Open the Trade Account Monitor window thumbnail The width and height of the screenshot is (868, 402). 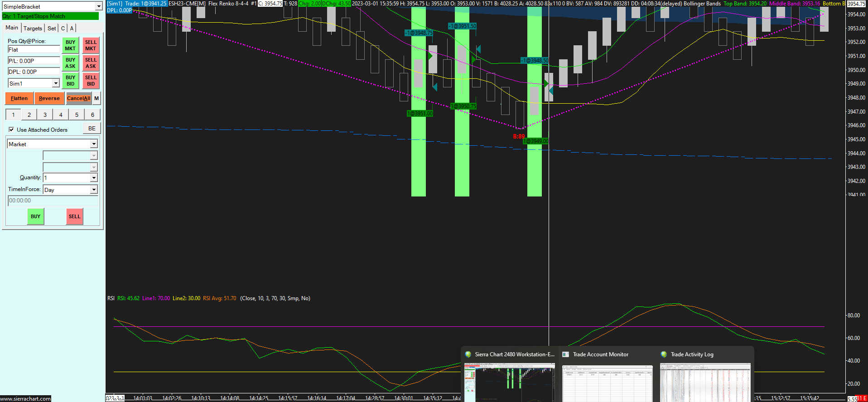(608, 383)
